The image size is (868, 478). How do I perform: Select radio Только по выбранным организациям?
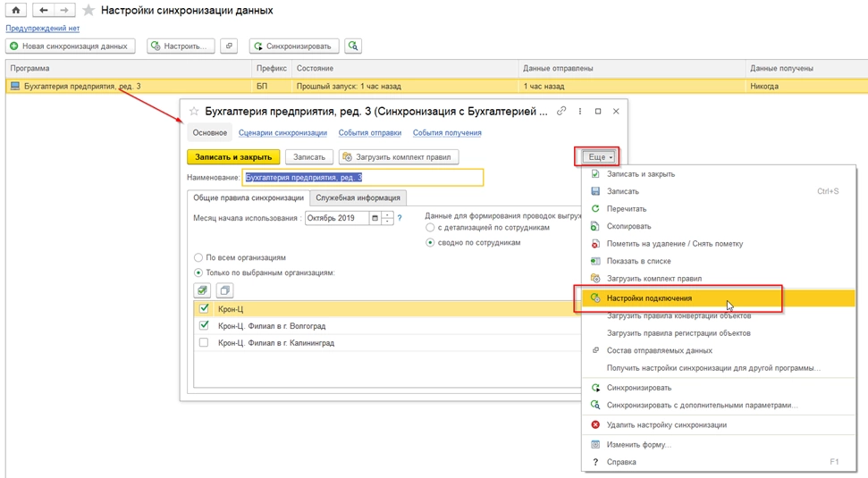tap(198, 273)
